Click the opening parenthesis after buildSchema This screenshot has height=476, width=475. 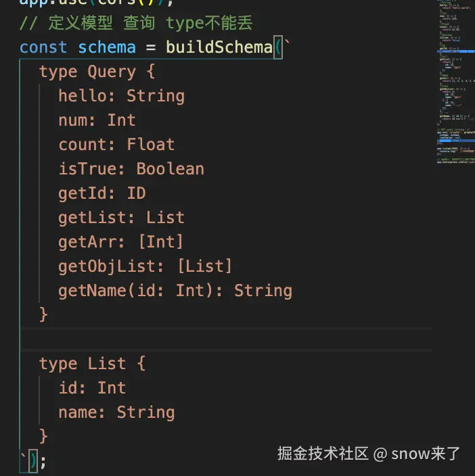click(278, 47)
